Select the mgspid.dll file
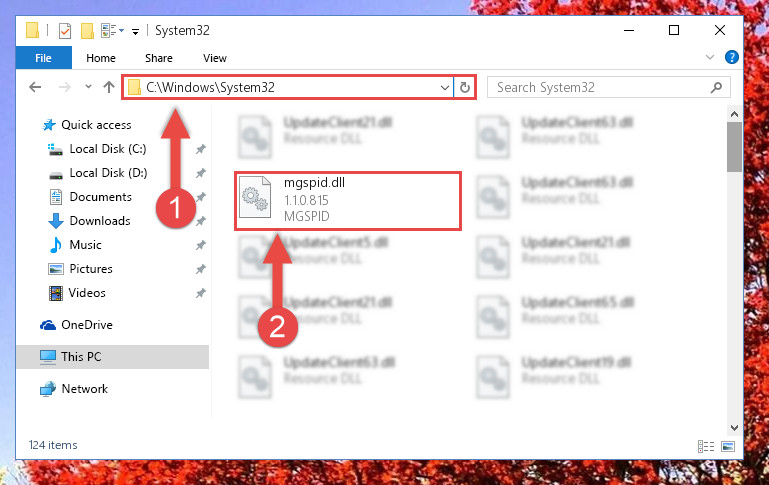 click(x=348, y=200)
